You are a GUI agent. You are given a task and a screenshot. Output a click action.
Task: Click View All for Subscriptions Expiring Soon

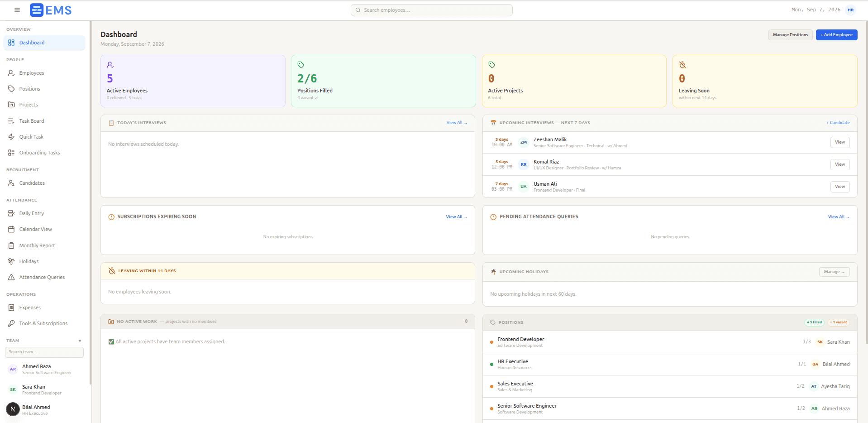[x=456, y=217]
